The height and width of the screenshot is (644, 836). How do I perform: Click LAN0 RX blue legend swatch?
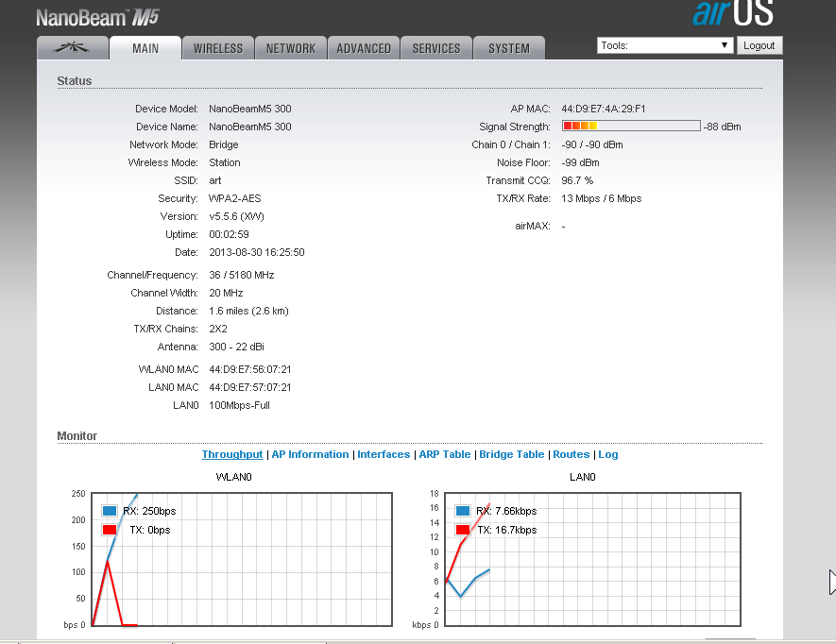point(463,511)
